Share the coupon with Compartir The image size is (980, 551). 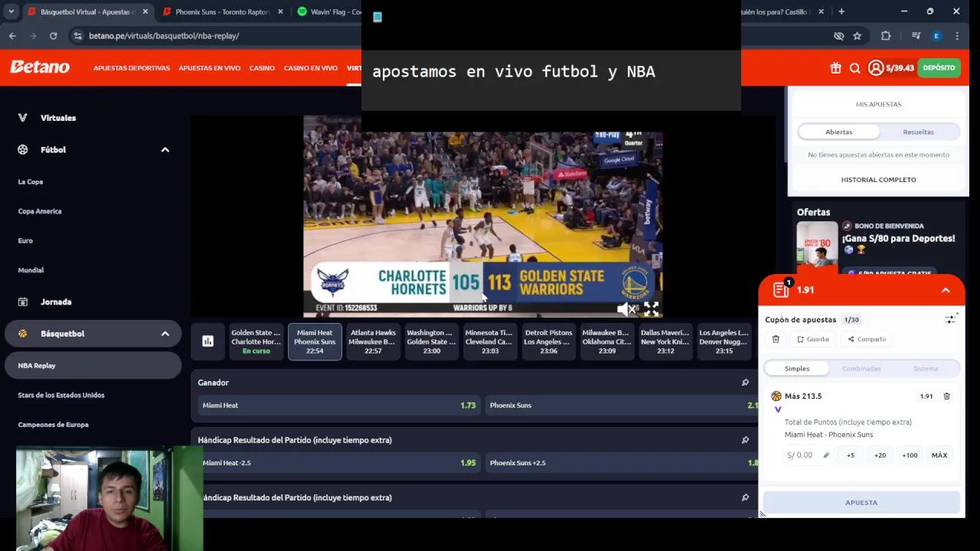click(x=867, y=339)
